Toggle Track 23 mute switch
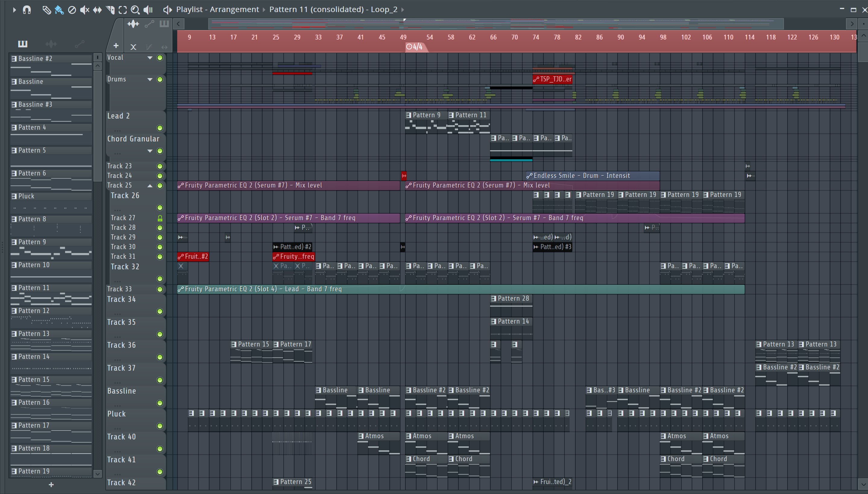 coord(160,166)
